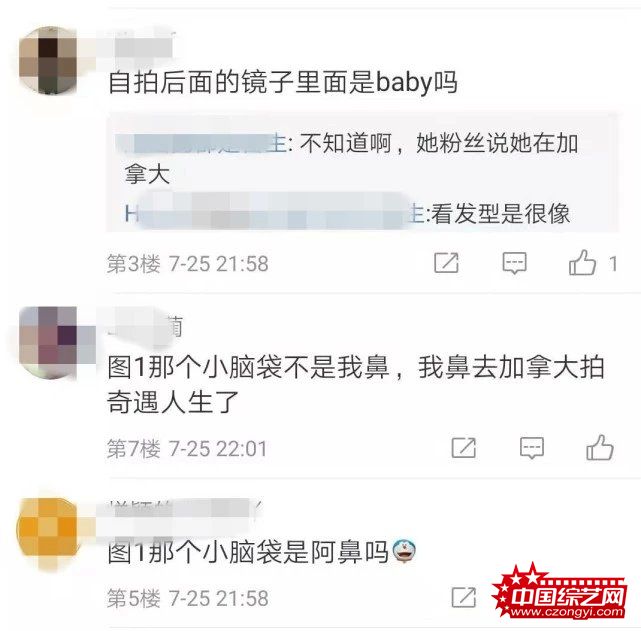
Task: Click share icon on 第7楼 comment
Action: click(x=464, y=448)
